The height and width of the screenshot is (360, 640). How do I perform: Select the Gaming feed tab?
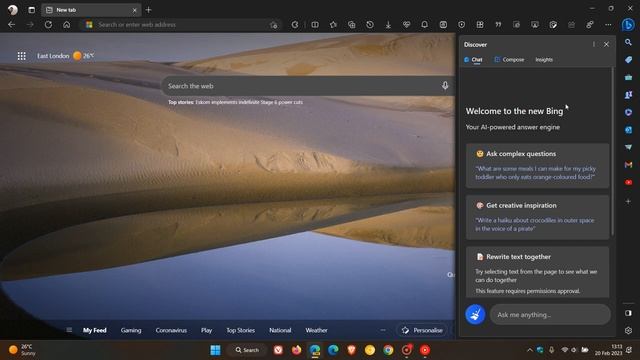[131, 330]
